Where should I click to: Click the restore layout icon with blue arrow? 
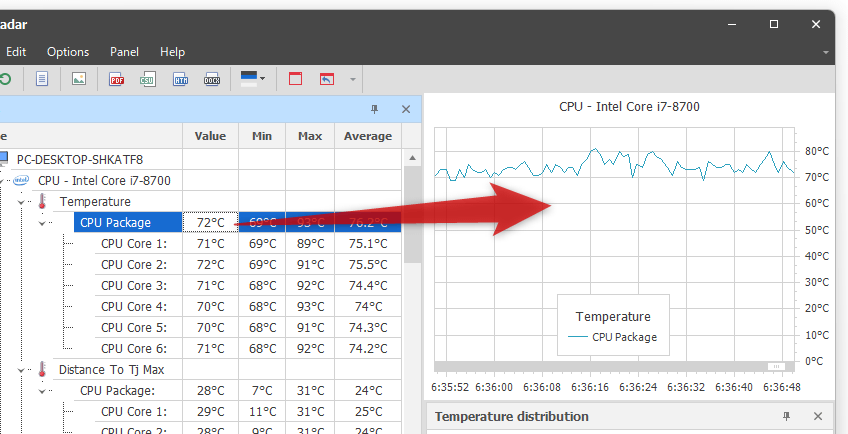tap(327, 80)
